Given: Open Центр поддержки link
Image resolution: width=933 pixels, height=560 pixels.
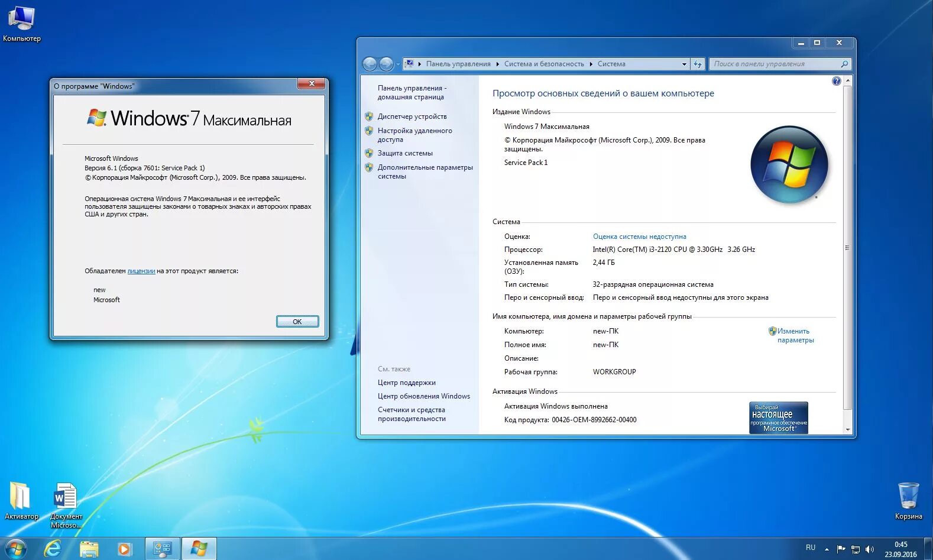Looking at the screenshot, I should pyautogui.click(x=406, y=383).
